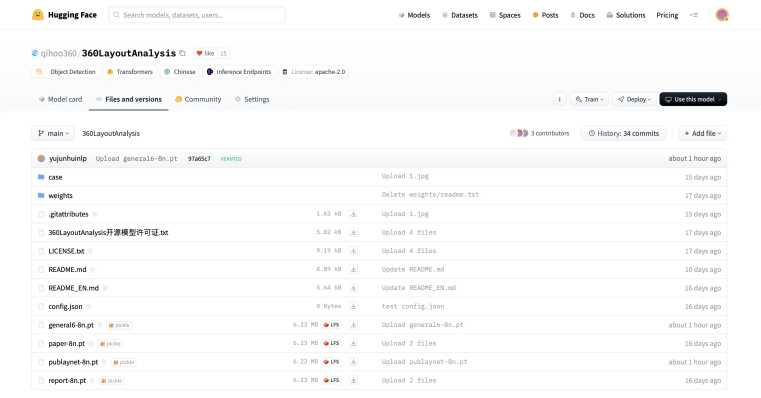Open the README.md file

(x=67, y=269)
